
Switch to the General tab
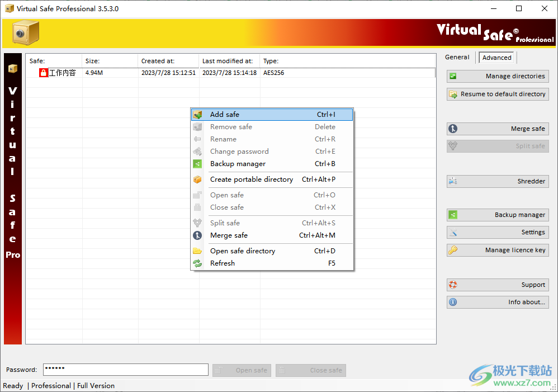(457, 58)
